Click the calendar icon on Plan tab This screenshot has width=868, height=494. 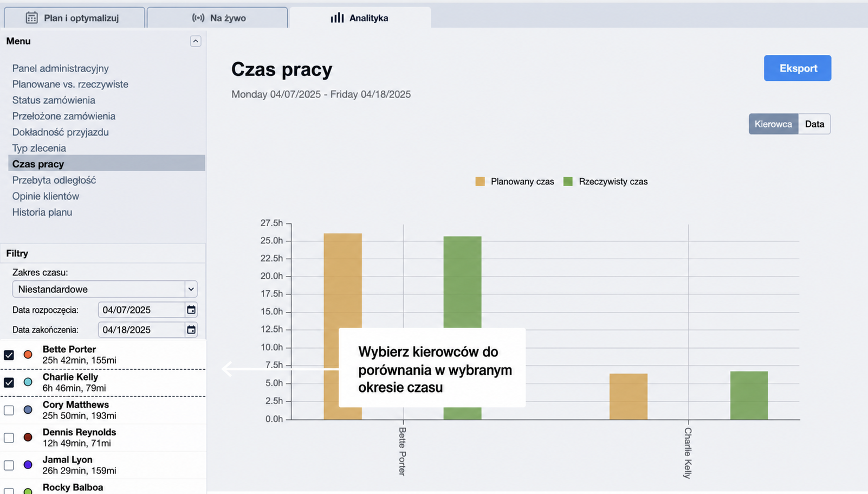32,18
